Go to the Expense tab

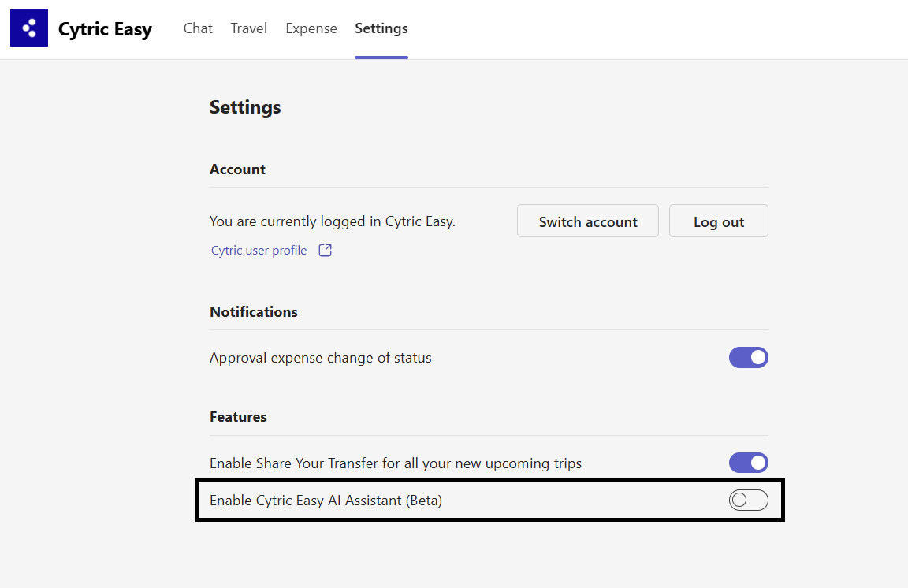(311, 28)
